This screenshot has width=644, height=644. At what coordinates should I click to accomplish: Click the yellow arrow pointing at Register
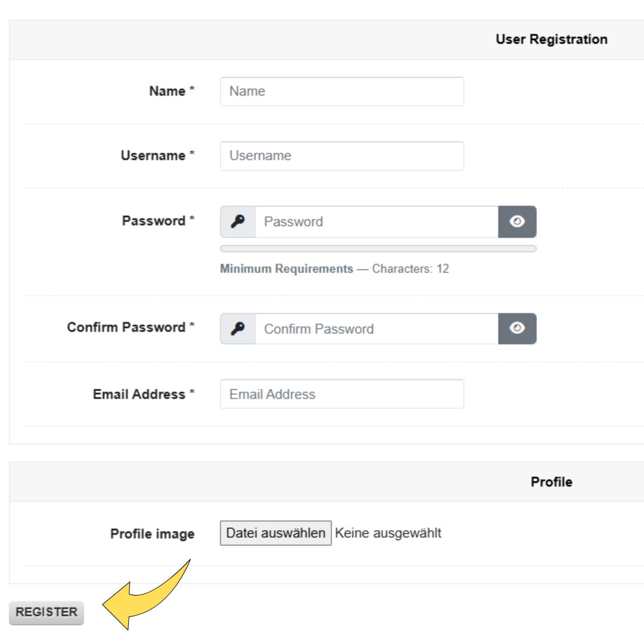click(147, 595)
